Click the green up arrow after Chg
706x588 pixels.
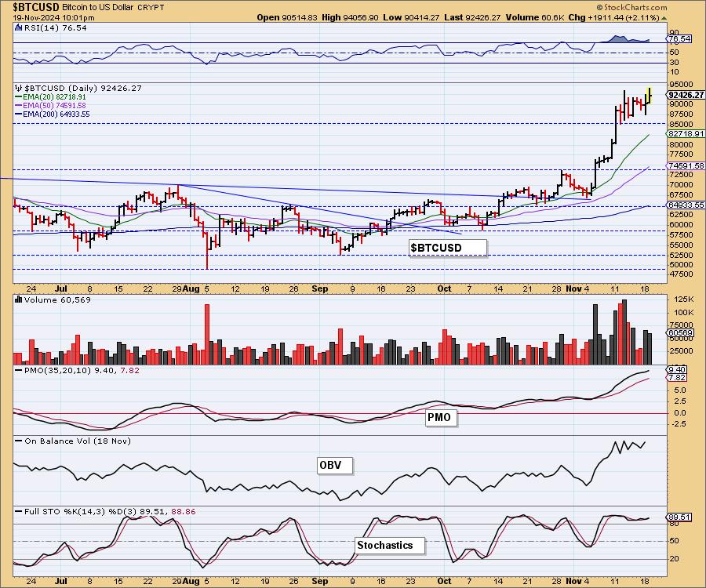(664, 18)
